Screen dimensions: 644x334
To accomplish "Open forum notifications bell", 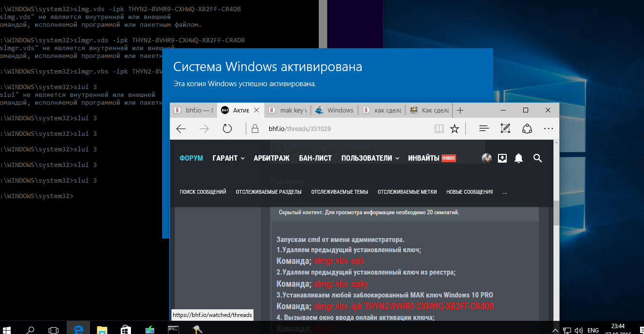I will pos(519,158).
